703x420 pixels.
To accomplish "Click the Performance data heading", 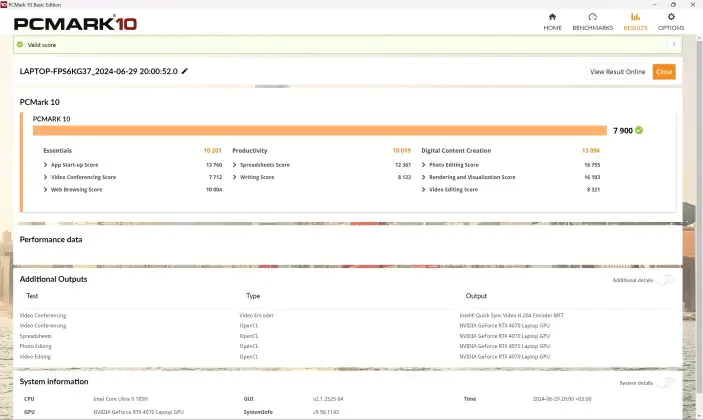I will tap(51, 239).
